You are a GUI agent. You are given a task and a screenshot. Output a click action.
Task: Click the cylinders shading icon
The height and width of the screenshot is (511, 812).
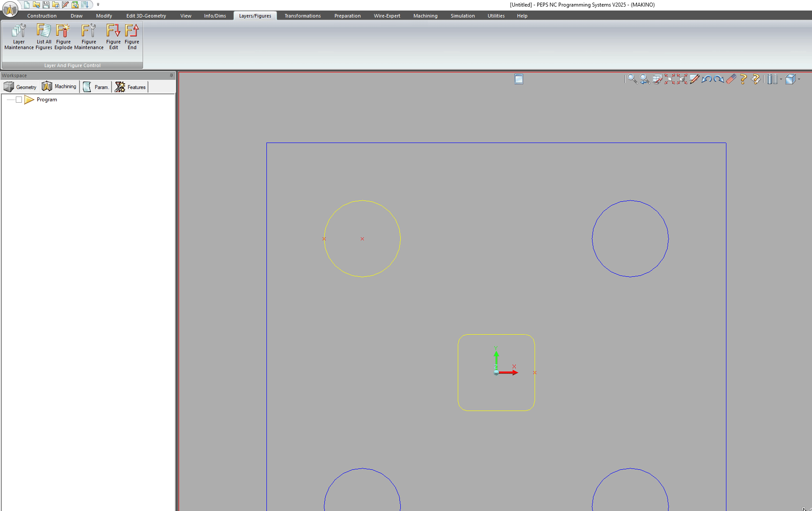tap(772, 79)
